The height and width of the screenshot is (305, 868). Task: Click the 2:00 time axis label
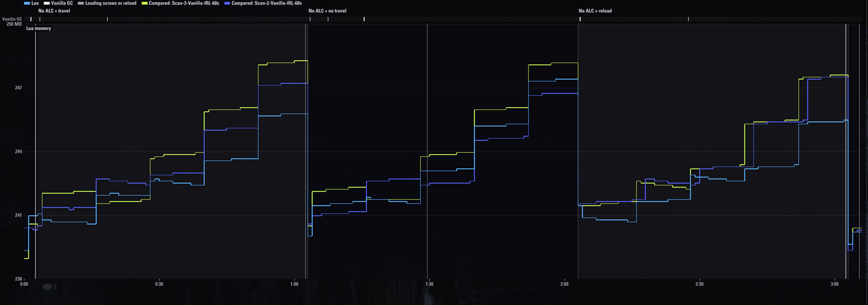tap(564, 284)
